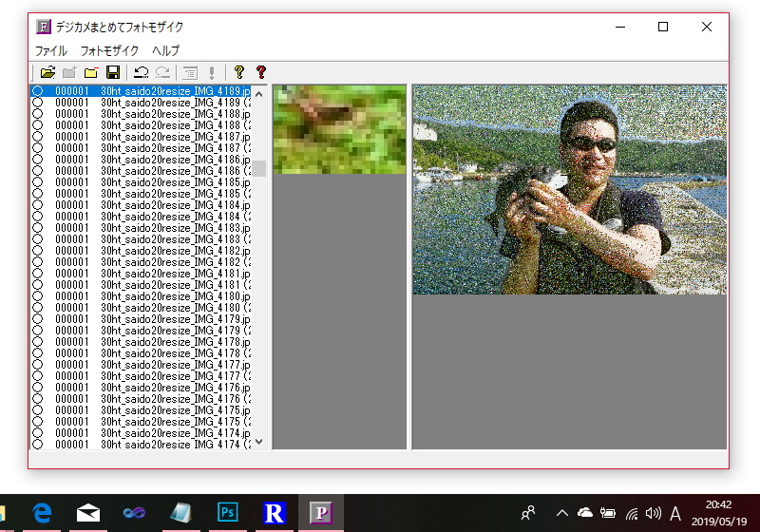Viewport: 760px width, 532px height.
Task: Open the ヘルプ menu
Action: point(165,50)
